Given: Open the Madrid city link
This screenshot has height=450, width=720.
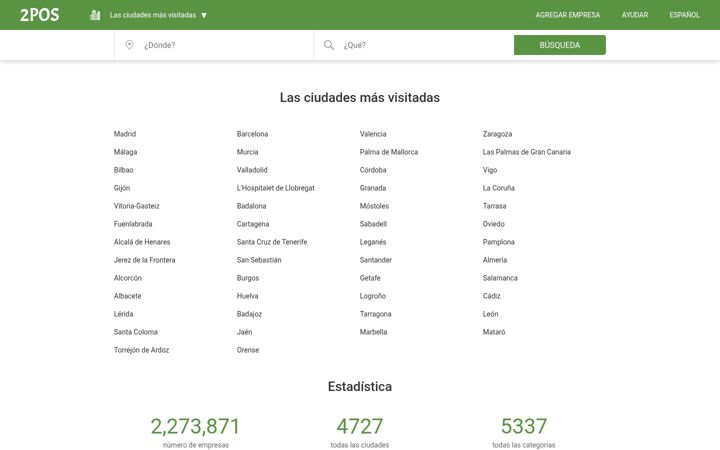Looking at the screenshot, I should coord(125,134).
